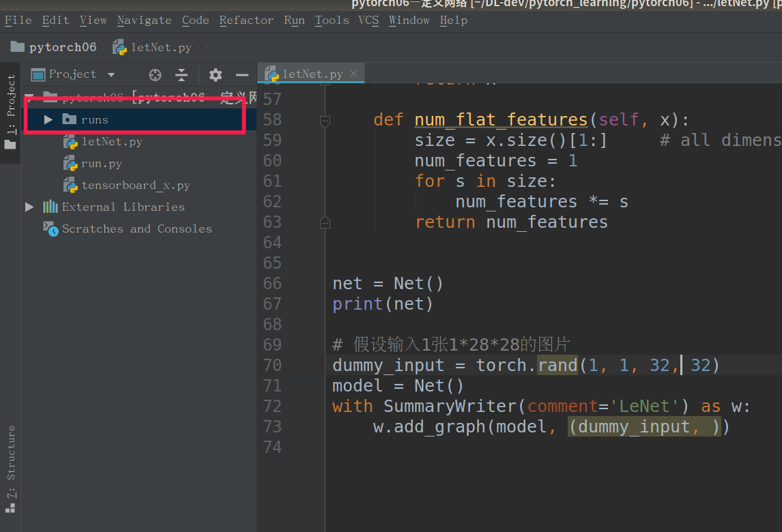
Task: Open the Tools menu
Action: tap(332, 20)
